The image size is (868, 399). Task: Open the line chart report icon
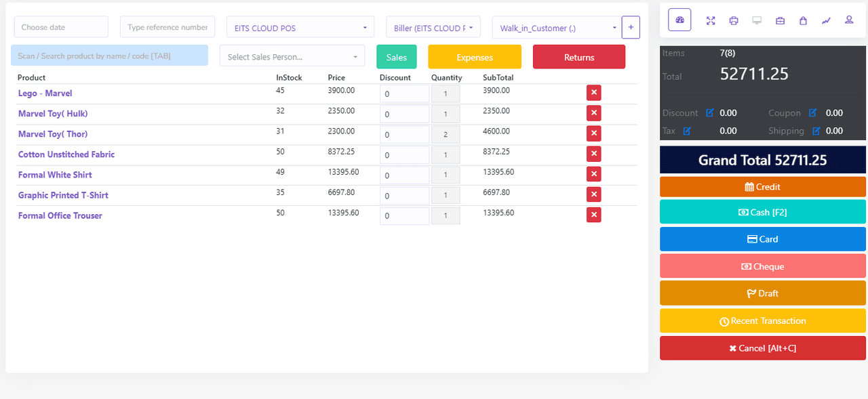(x=826, y=21)
